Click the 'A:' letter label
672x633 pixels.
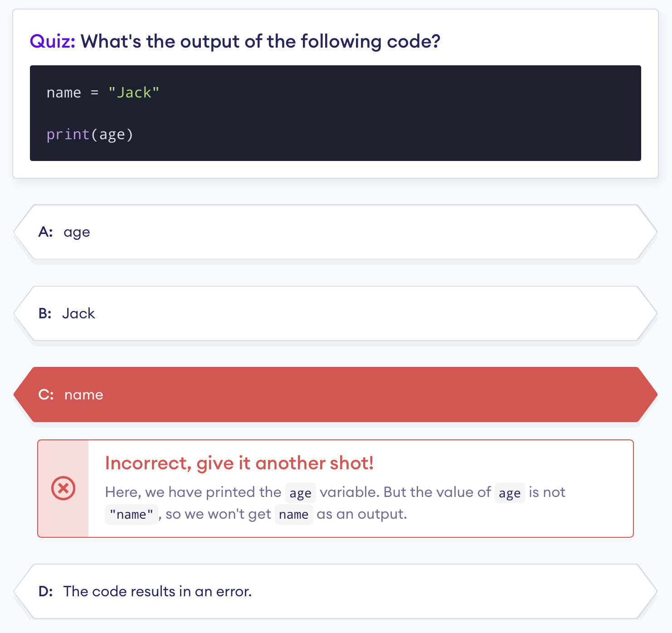[46, 232]
